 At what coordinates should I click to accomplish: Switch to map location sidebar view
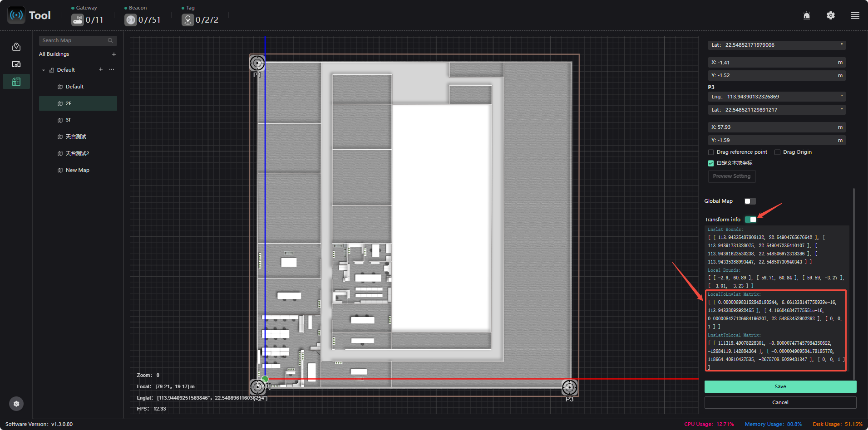click(x=16, y=47)
